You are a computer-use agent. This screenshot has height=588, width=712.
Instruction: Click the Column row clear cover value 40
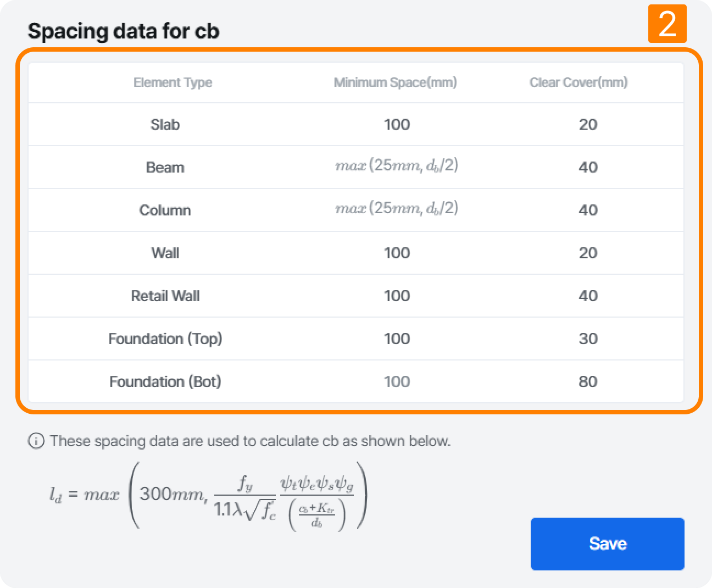[x=588, y=210]
